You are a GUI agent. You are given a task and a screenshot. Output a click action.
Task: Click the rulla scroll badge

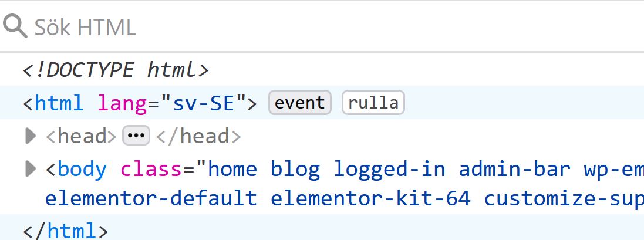click(x=373, y=103)
